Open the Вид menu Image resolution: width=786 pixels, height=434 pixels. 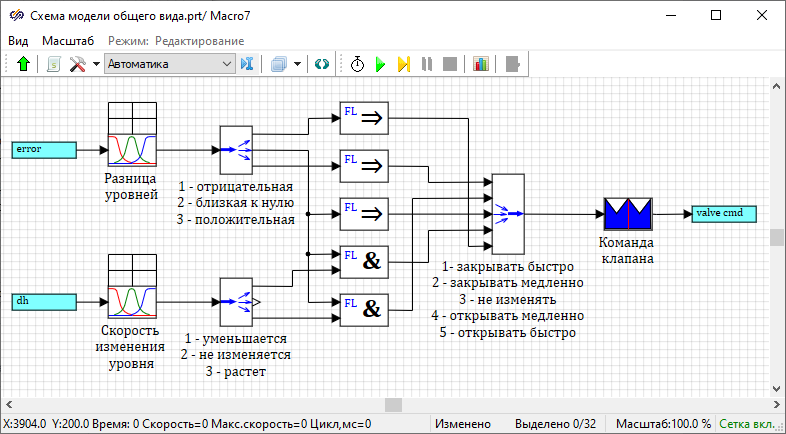click(x=18, y=41)
